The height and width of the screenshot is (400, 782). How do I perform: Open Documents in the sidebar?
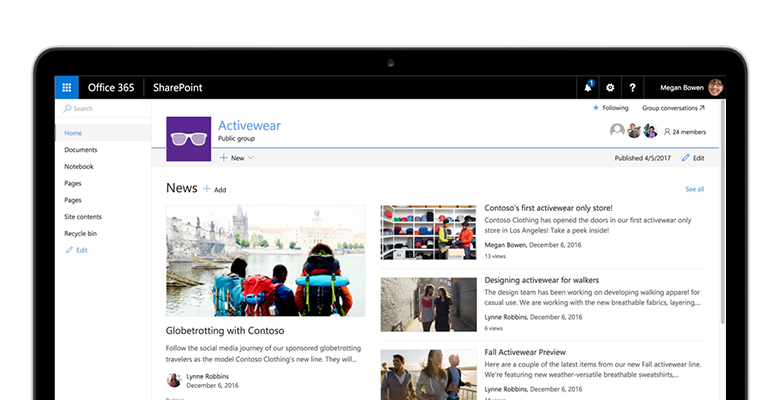pos(81,150)
